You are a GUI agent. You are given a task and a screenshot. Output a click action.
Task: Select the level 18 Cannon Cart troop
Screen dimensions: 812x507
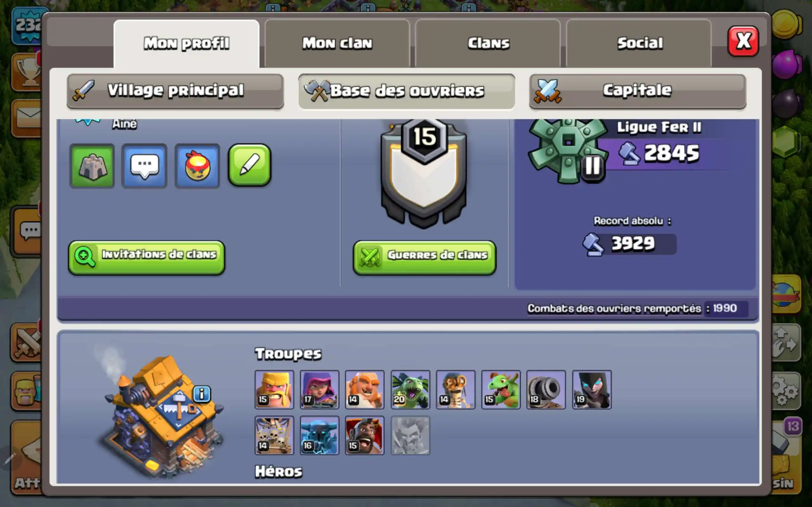click(x=546, y=390)
